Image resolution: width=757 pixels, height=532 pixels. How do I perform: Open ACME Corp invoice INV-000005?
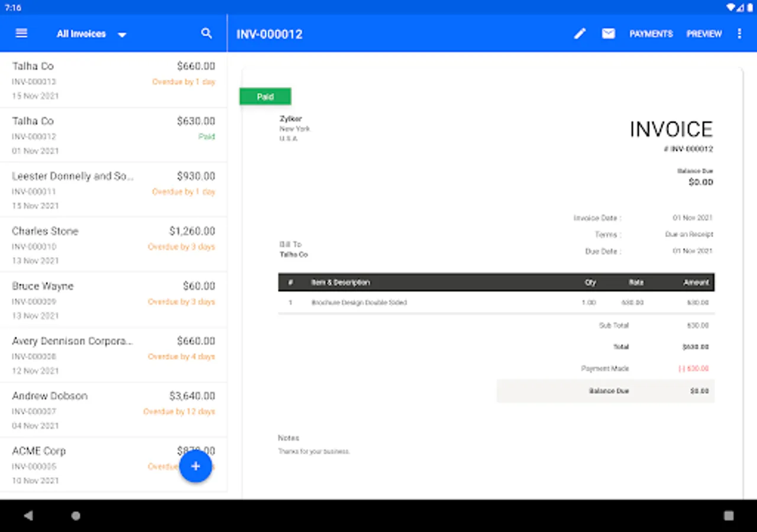pyautogui.click(x=113, y=465)
